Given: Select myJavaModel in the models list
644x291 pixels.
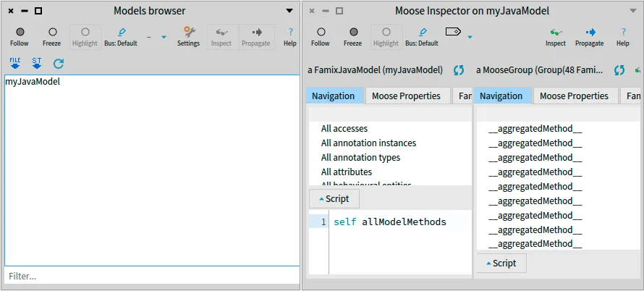Looking at the screenshot, I should 152,81.
